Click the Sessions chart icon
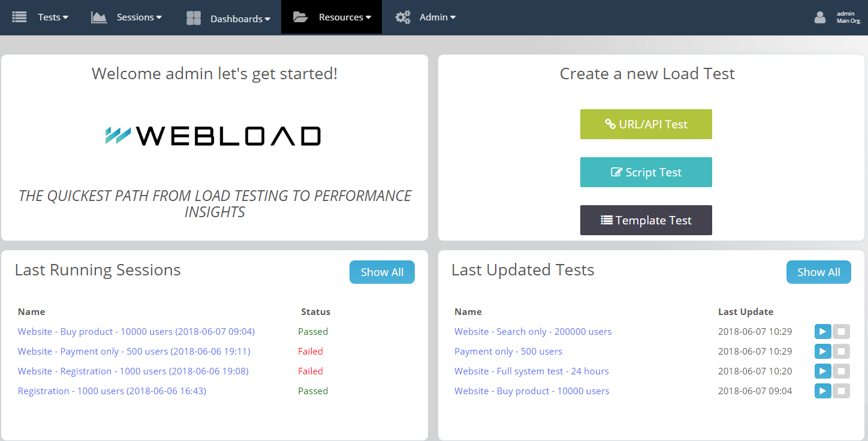The height and width of the screenshot is (441, 868). [98, 16]
